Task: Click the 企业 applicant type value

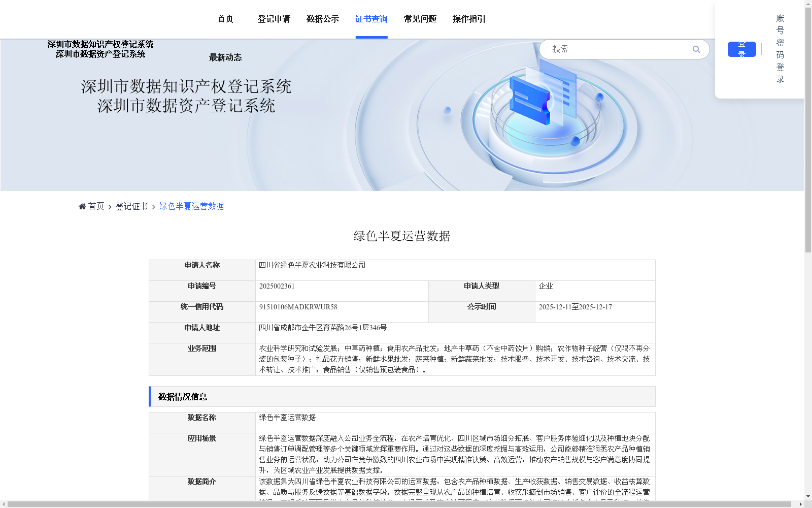Action: pyautogui.click(x=546, y=286)
